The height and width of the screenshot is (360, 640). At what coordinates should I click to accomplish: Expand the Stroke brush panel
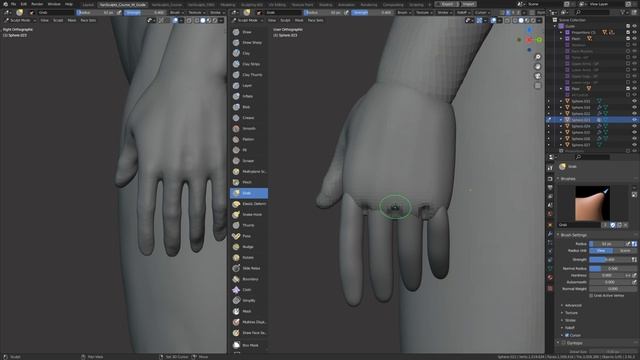[x=569, y=320]
